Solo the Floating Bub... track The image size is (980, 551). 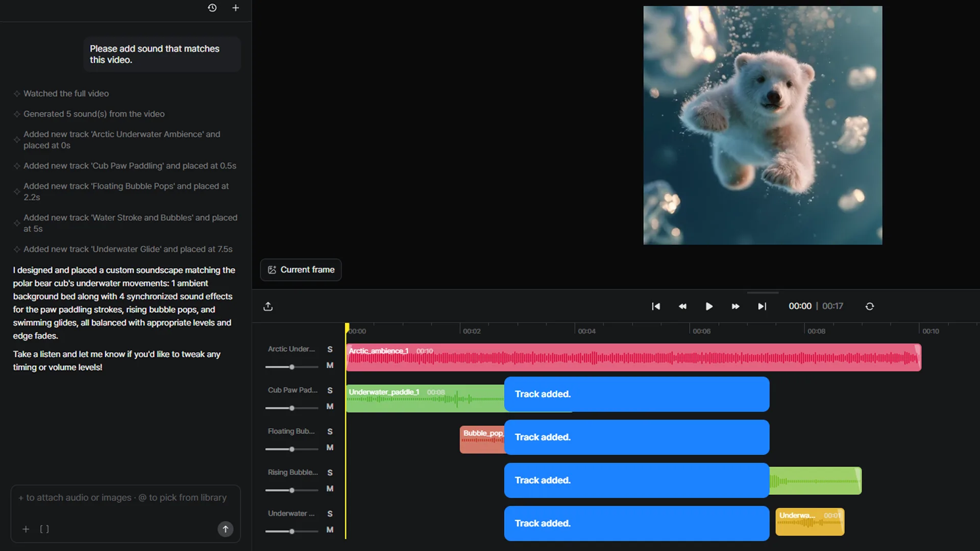(x=330, y=432)
